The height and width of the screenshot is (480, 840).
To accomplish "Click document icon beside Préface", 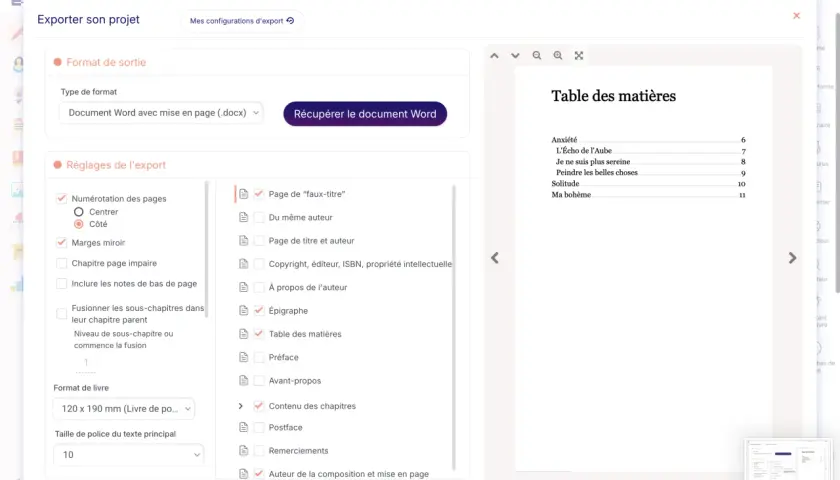I will point(244,357).
